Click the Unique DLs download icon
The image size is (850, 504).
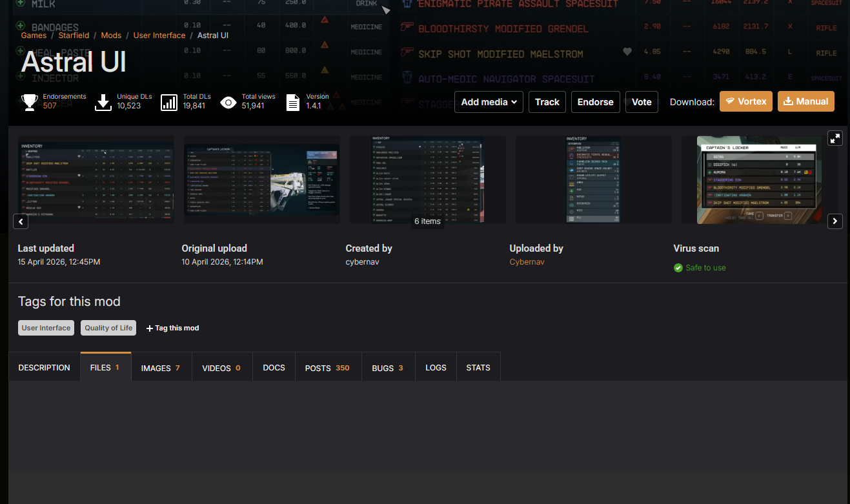[104, 102]
